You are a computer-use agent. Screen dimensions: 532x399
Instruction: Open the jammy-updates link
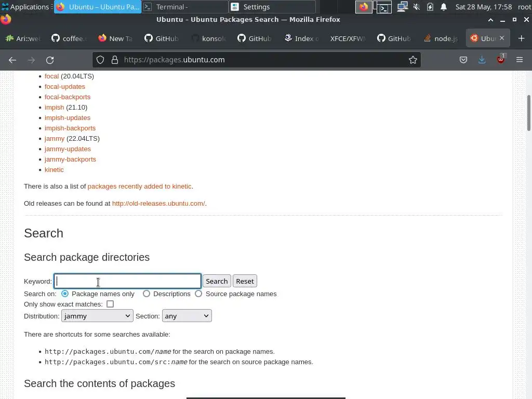68,149
